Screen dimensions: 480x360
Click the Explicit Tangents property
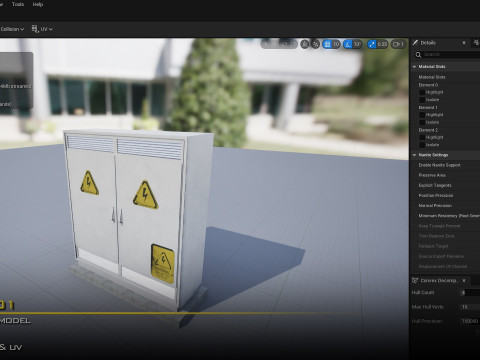pyautogui.click(x=435, y=185)
